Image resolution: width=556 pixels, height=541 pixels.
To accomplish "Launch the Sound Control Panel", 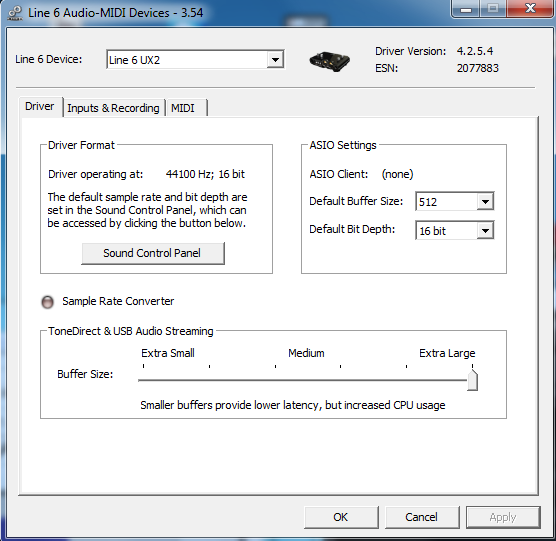I will 153,253.
